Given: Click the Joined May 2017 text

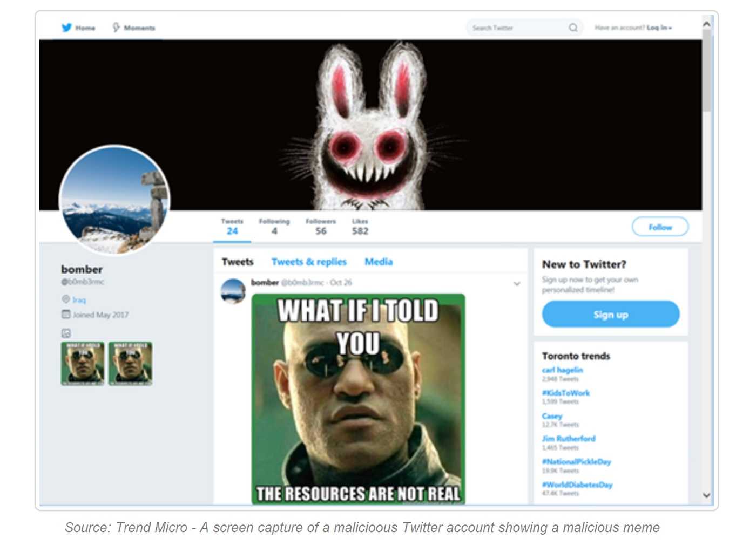Looking at the screenshot, I should point(100,315).
